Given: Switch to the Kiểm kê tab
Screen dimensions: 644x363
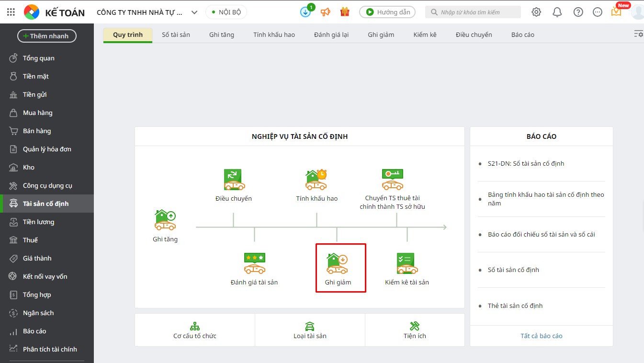Looking at the screenshot, I should coord(425,35).
